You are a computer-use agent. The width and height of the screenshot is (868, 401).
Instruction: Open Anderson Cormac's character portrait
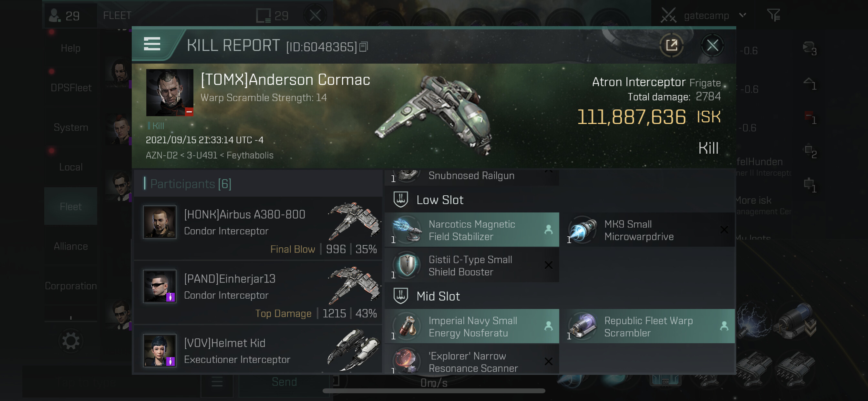pyautogui.click(x=170, y=92)
